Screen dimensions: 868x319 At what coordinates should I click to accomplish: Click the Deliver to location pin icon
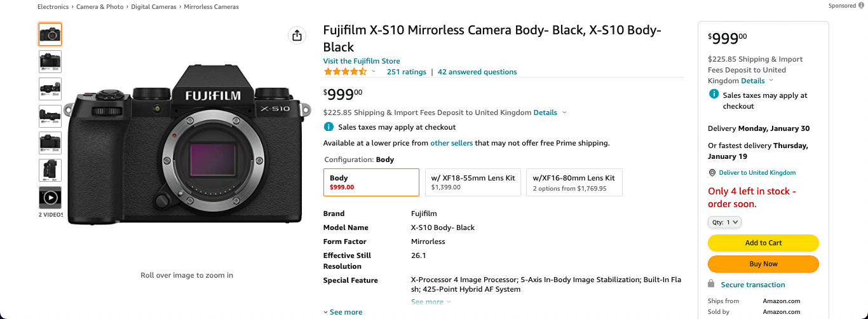click(712, 173)
